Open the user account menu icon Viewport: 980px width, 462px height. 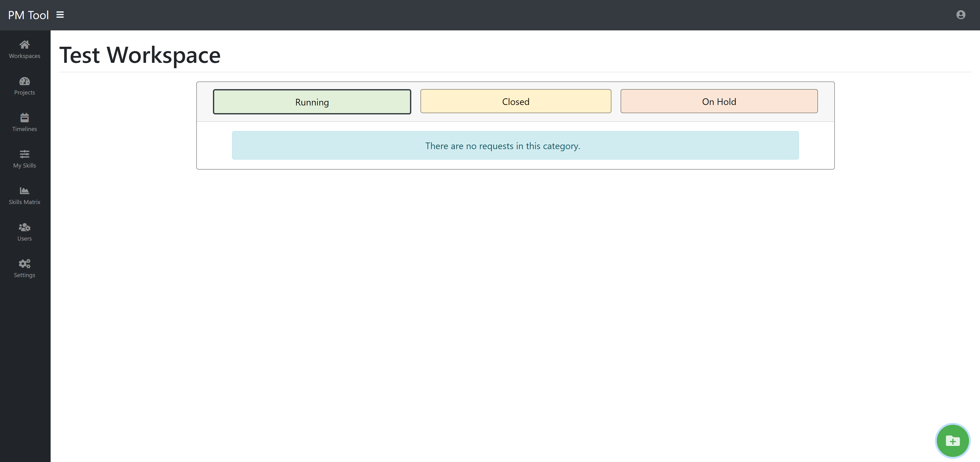961,15
